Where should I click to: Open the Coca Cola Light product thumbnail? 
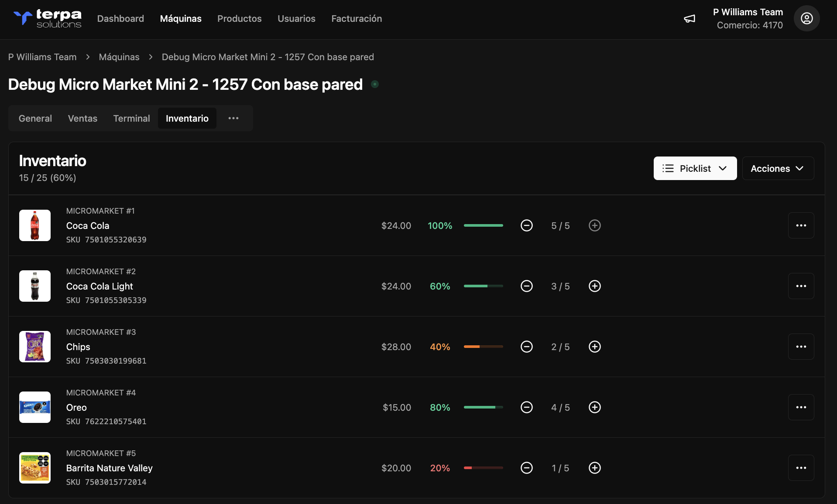tap(35, 286)
